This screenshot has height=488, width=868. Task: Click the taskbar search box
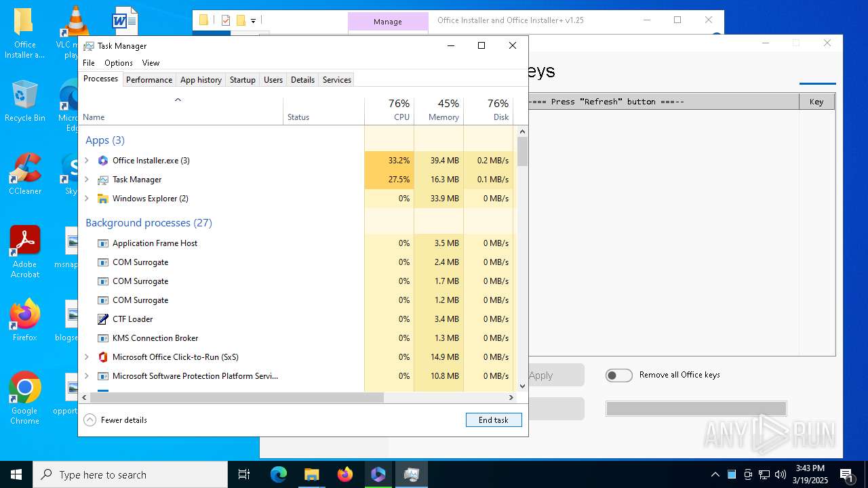click(130, 474)
